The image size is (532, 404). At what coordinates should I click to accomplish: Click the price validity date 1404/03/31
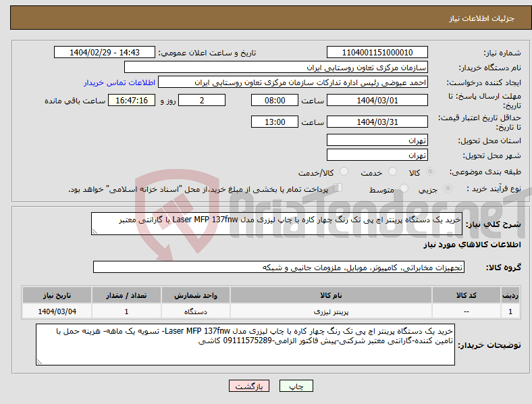pos(377,122)
